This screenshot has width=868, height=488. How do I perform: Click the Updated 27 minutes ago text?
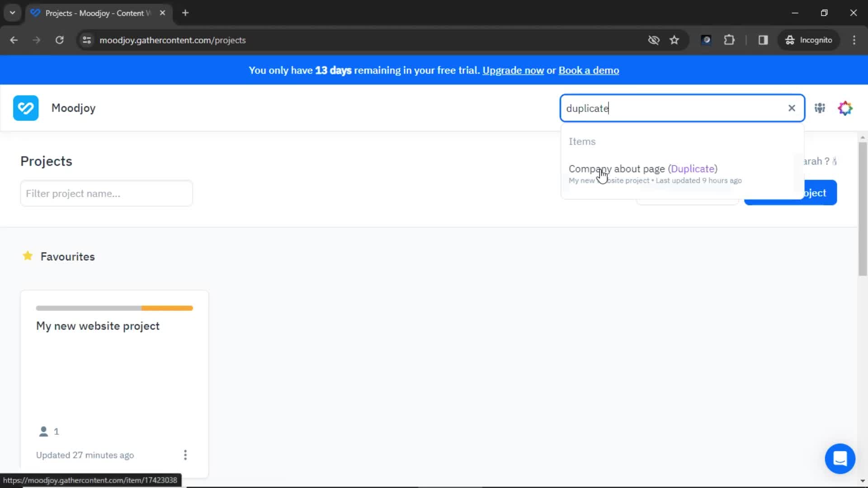click(x=85, y=455)
